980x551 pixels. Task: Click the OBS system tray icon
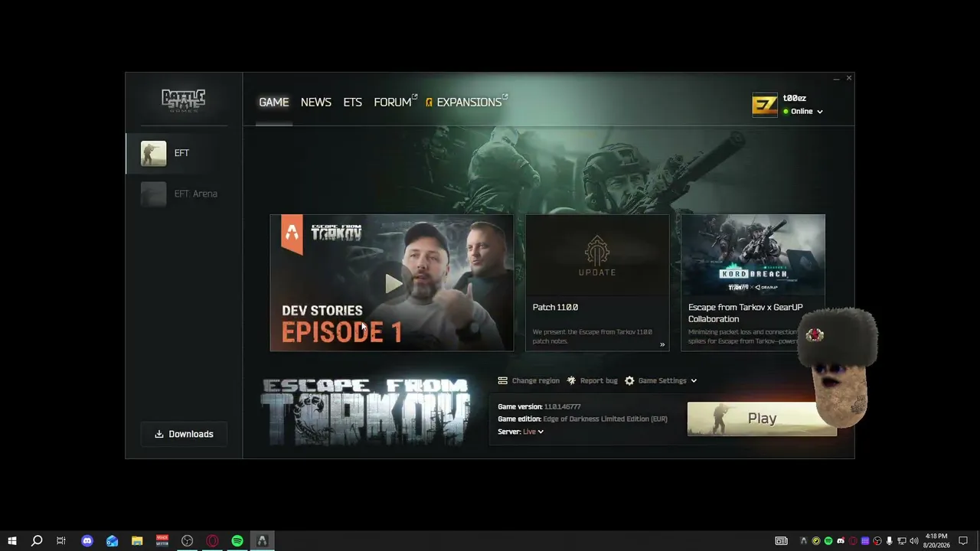(877, 541)
